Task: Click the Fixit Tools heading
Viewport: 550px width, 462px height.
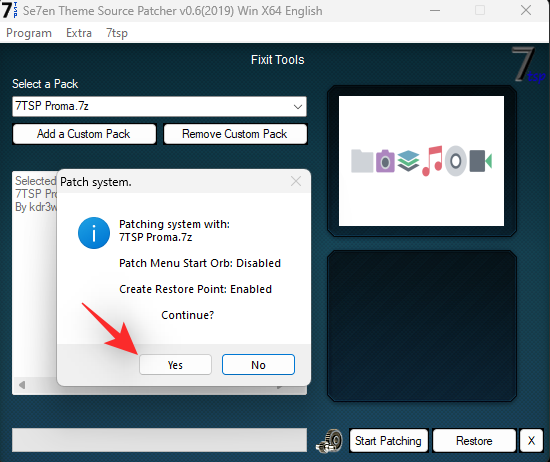Action: tap(277, 60)
